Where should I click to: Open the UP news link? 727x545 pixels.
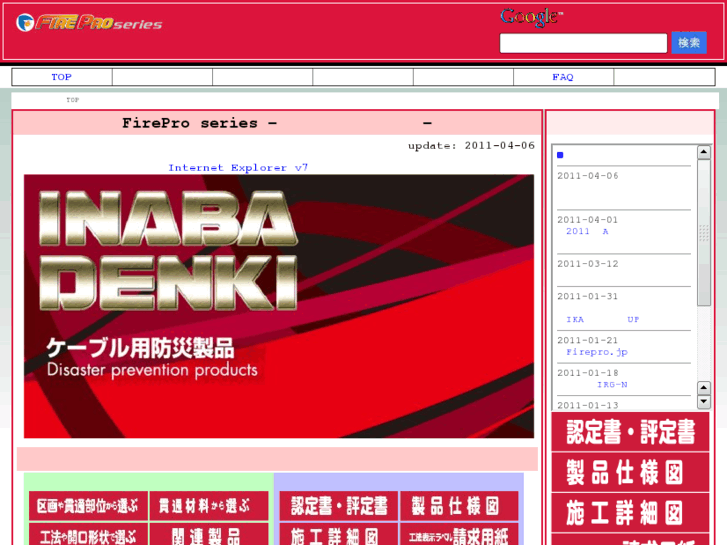coord(633,320)
